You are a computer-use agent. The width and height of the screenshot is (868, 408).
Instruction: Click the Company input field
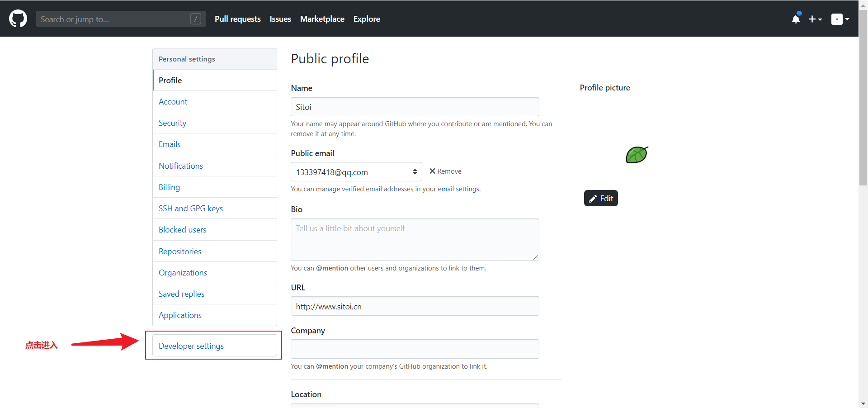coord(415,349)
